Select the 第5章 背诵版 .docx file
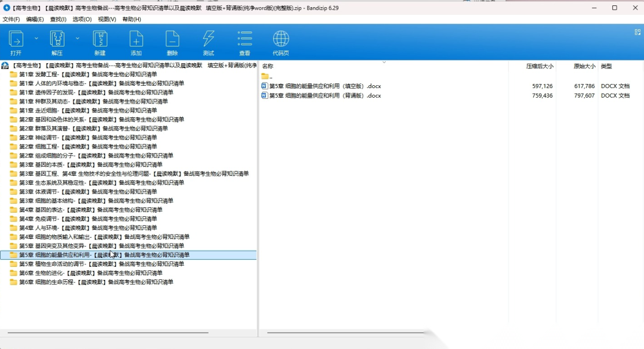This screenshot has width=644, height=349. tap(325, 95)
